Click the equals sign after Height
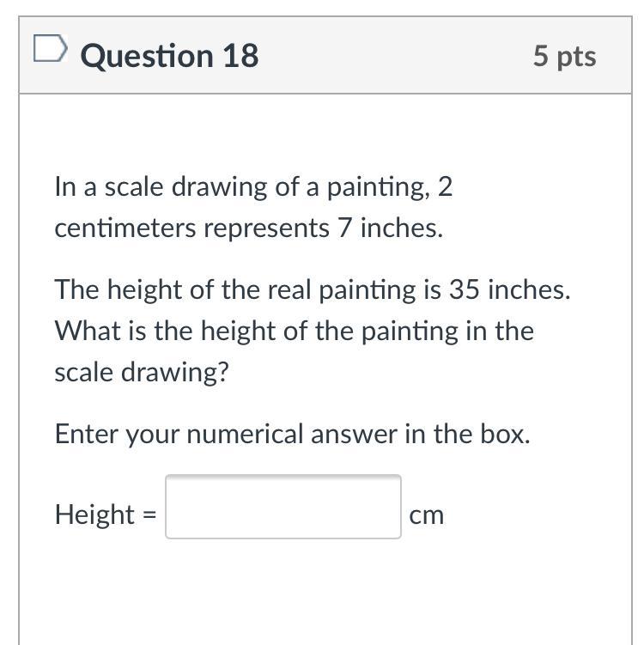 point(149,515)
